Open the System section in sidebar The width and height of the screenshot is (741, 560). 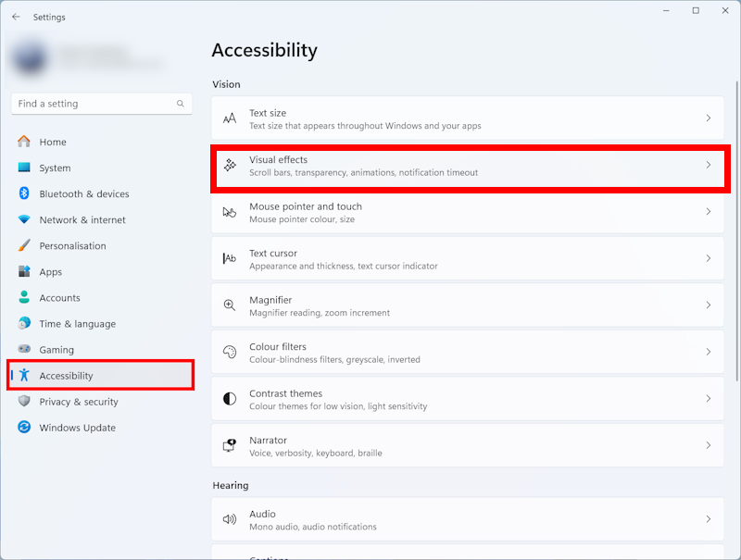pos(55,168)
